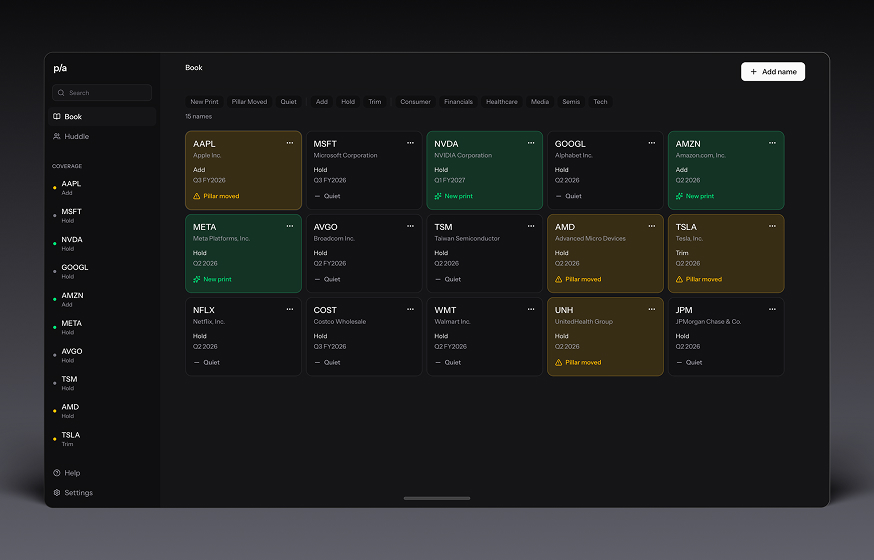
Task: Click "Q1 FY2027" on NVDA card
Action: (x=450, y=180)
